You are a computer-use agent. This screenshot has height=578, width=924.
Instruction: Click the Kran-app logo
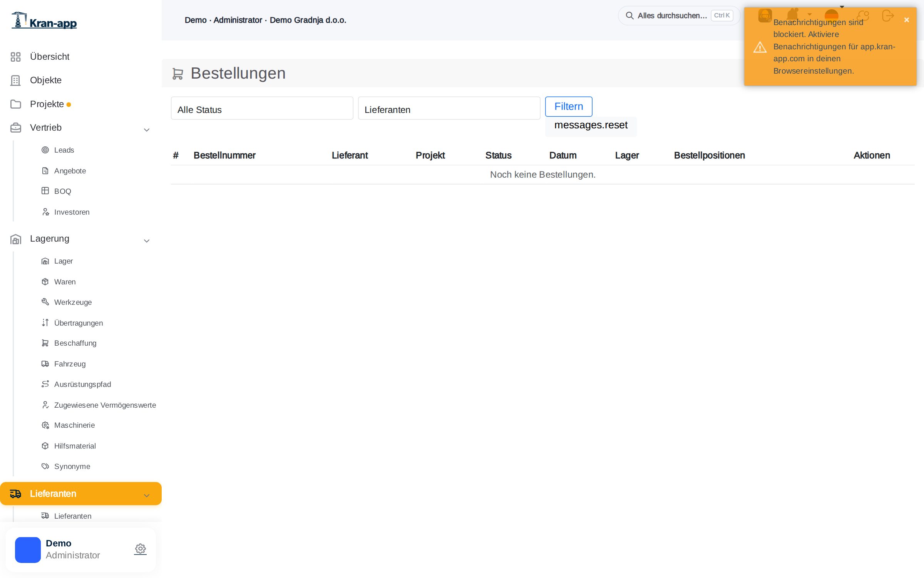44,20
